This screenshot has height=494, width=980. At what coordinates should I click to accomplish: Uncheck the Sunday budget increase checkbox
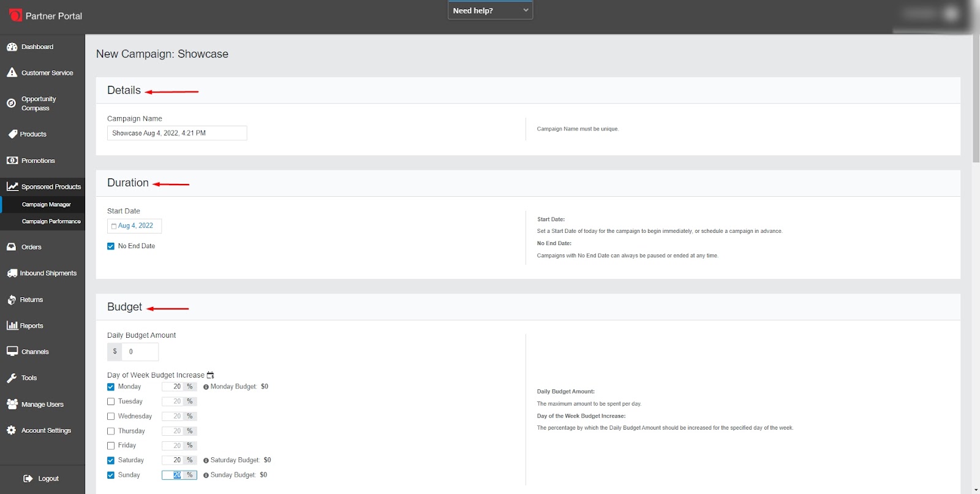tap(111, 475)
